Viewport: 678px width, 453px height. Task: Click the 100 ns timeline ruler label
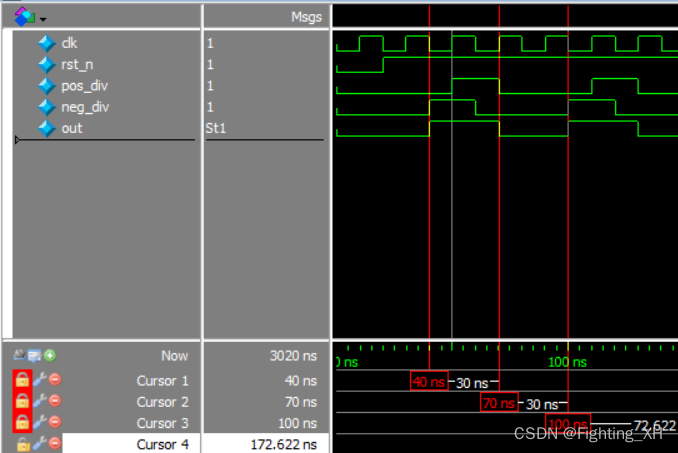coord(567,362)
